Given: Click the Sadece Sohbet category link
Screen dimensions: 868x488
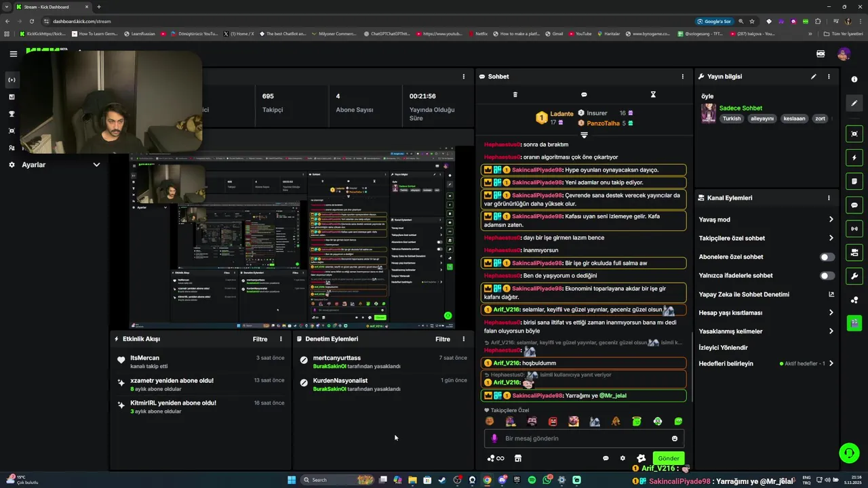Looking at the screenshot, I should coord(741,108).
